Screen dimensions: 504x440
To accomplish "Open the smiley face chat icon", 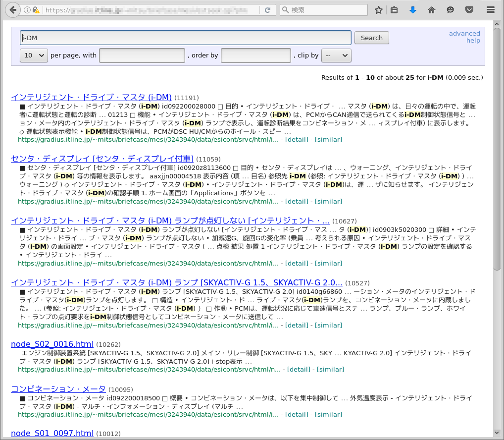I will pyautogui.click(x=450, y=10).
